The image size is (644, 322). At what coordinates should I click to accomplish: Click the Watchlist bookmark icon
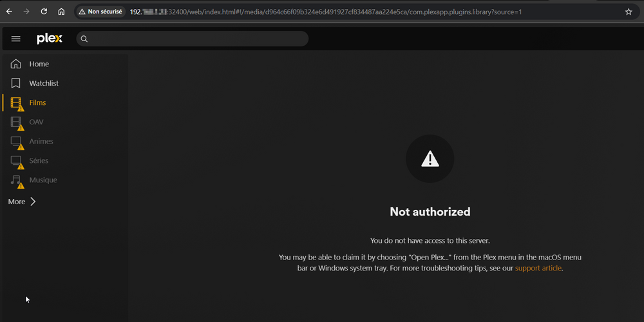[15, 83]
